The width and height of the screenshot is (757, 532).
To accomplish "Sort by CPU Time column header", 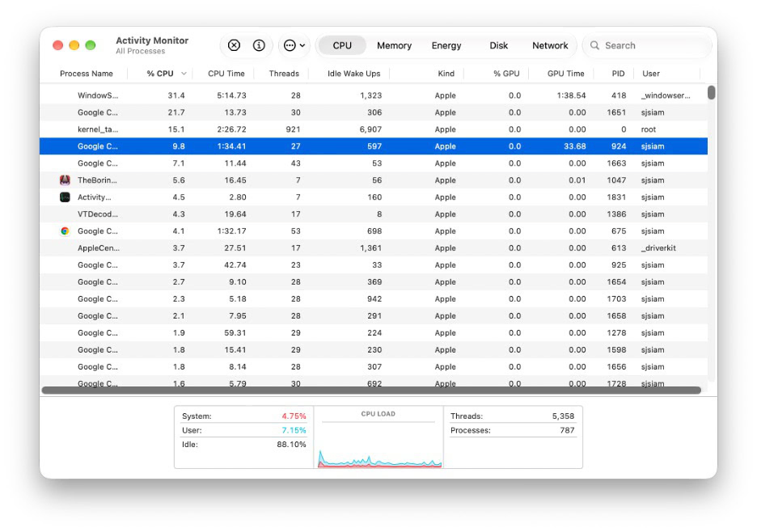I will point(226,74).
